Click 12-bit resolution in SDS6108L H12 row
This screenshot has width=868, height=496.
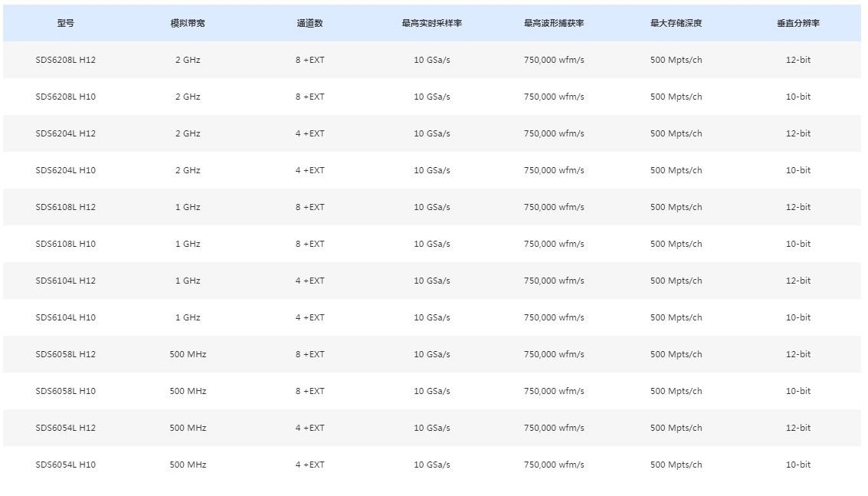pyautogui.click(x=798, y=207)
